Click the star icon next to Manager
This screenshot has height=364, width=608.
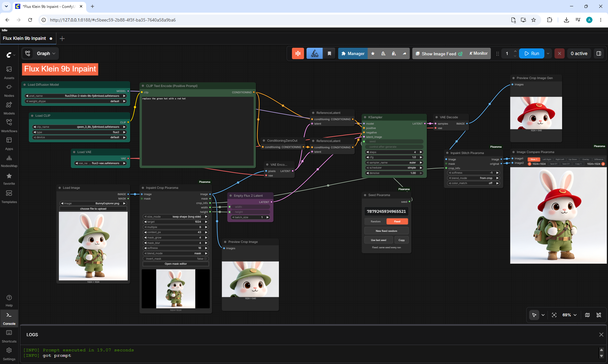(x=373, y=53)
